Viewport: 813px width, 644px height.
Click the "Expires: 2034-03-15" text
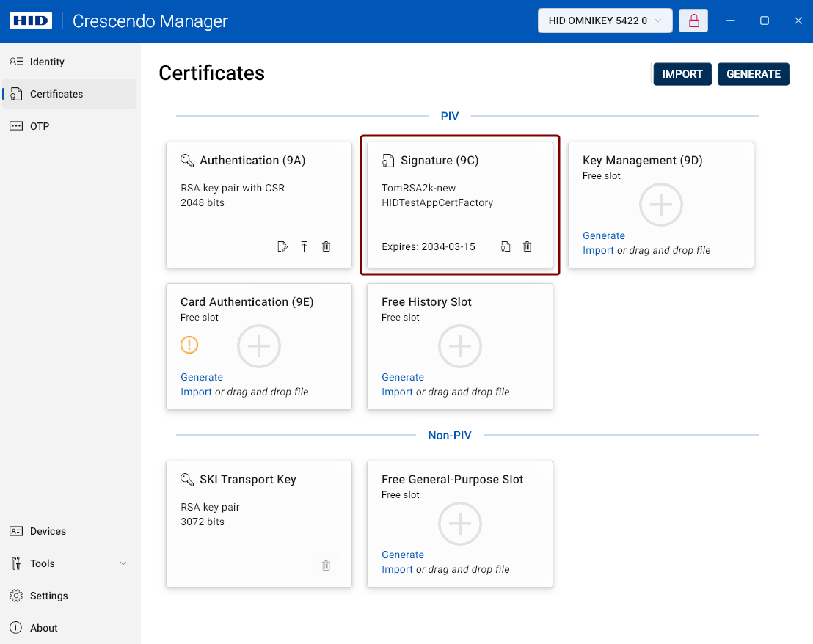coord(429,246)
